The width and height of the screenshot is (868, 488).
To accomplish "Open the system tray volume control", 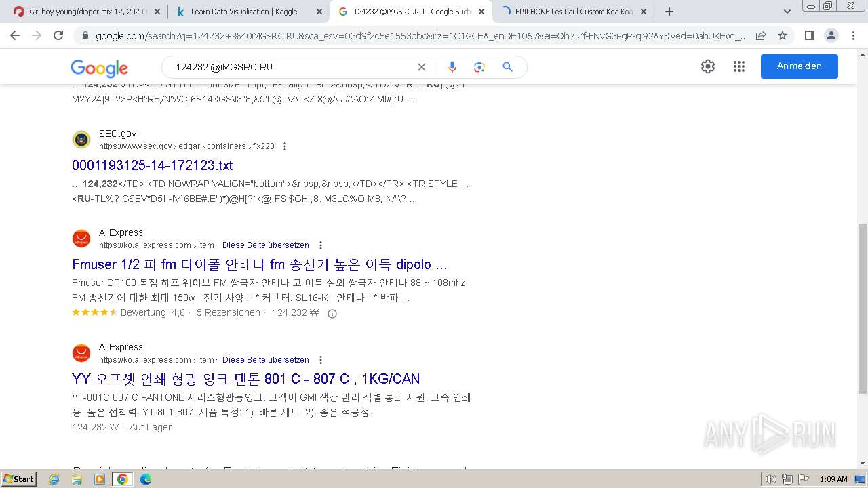I will tap(771, 479).
